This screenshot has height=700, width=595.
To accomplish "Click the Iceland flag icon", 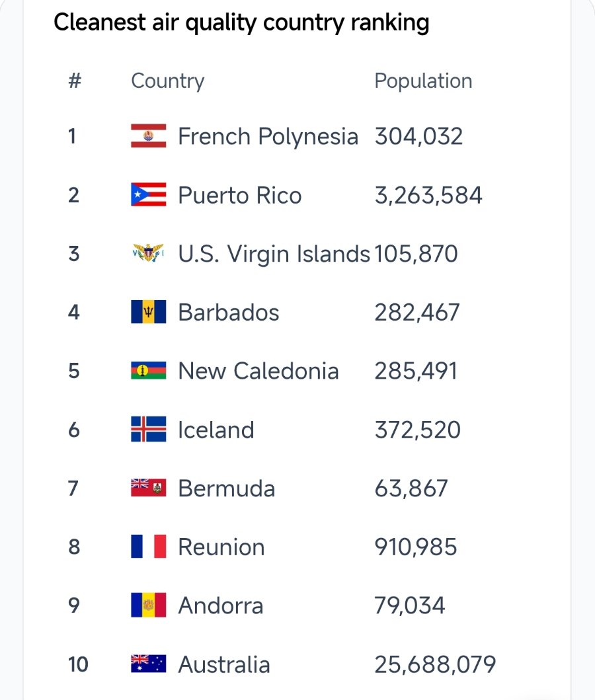I will 148,429.
